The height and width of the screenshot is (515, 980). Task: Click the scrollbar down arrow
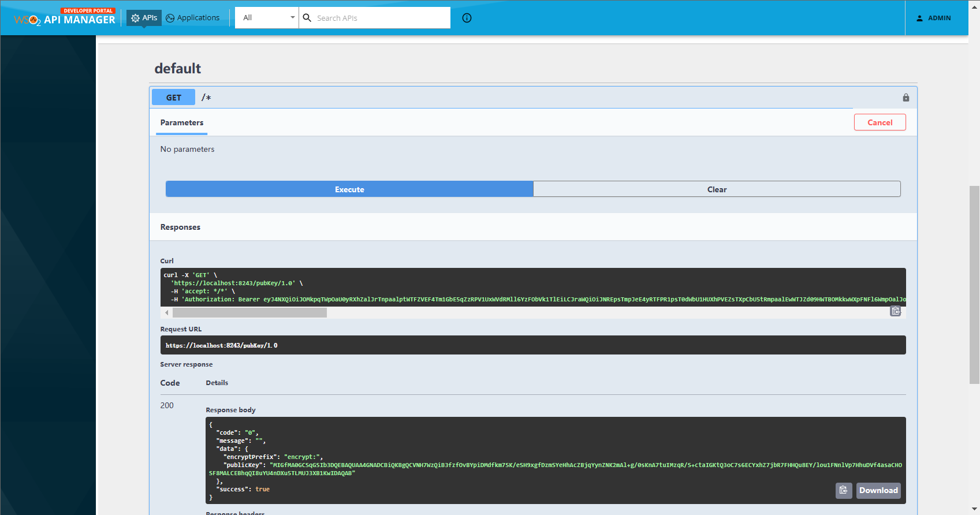[974, 510]
